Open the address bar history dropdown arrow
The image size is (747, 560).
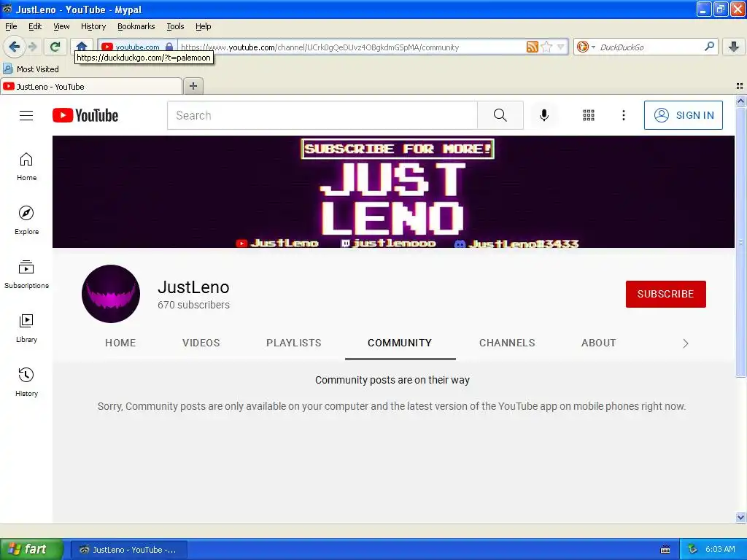pyautogui.click(x=561, y=47)
